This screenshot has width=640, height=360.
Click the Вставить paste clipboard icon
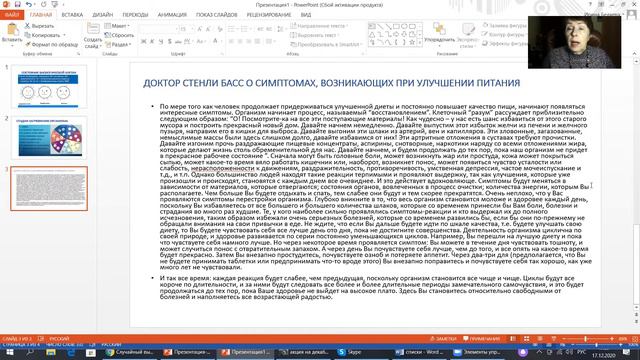[x=12, y=30]
